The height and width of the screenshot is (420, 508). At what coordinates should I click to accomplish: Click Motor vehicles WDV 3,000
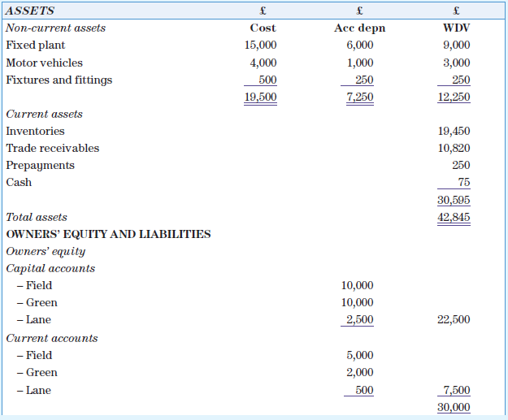457,63
